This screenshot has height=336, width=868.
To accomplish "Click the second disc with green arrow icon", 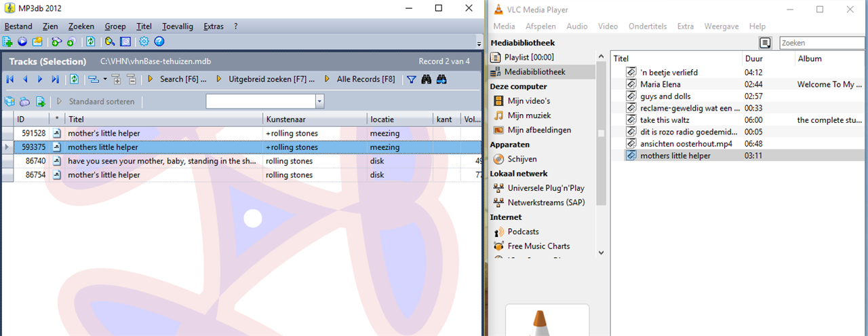I will [71, 42].
